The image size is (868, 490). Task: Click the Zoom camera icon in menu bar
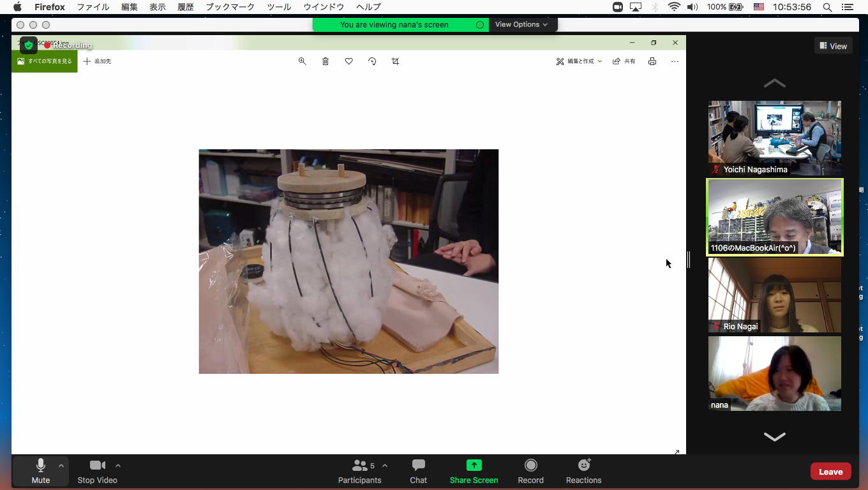617,7
